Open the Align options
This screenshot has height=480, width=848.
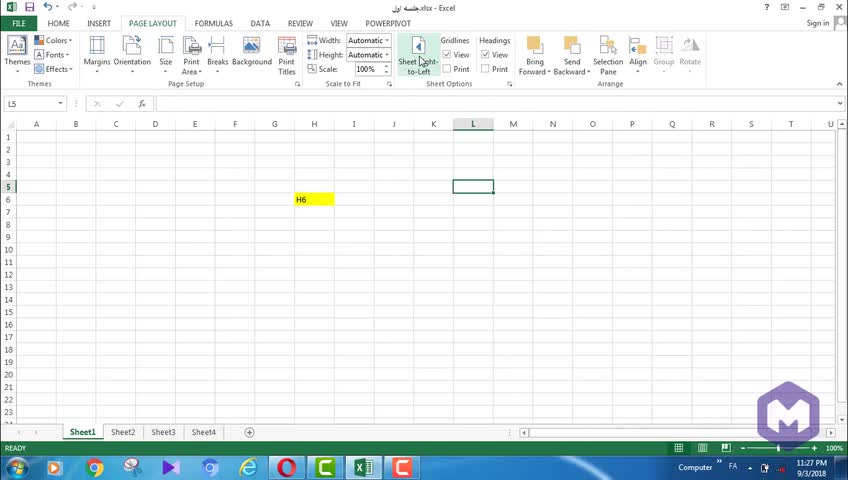tap(638, 54)
